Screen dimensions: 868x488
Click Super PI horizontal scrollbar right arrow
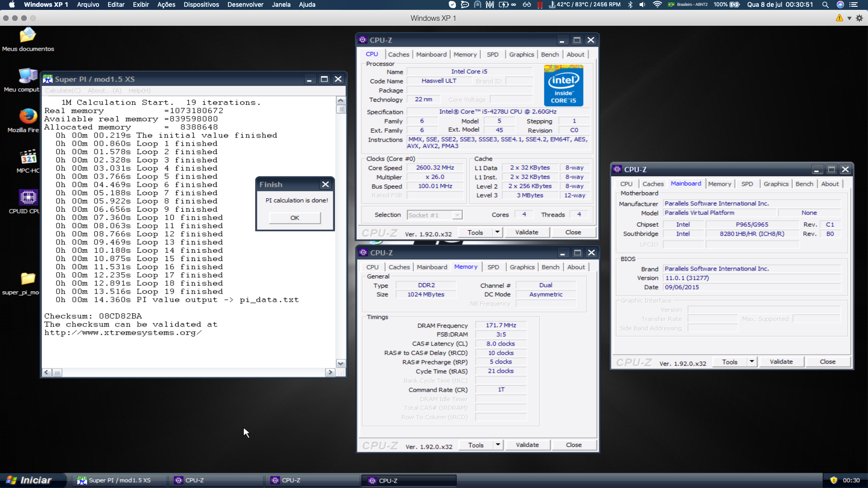click(x=330, y=373)
